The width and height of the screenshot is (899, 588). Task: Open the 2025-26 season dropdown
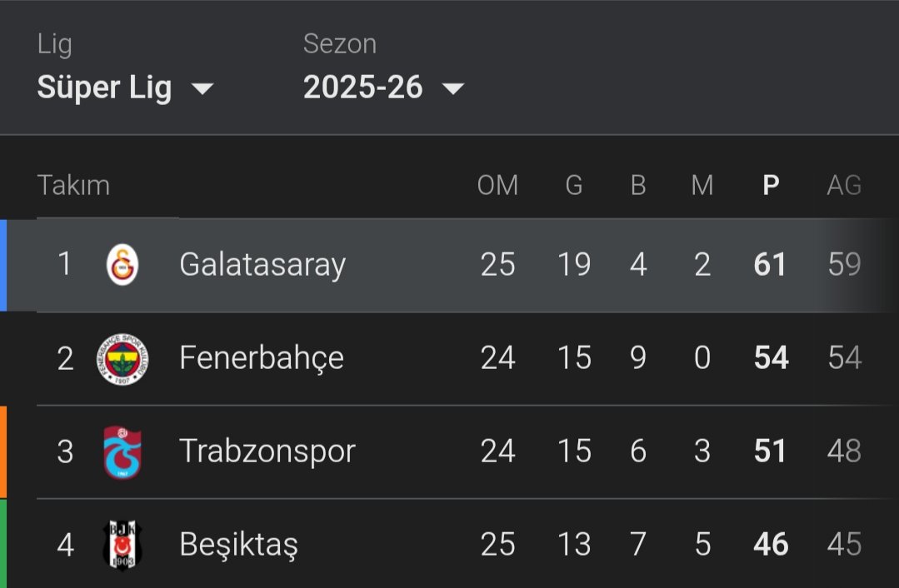pos(383,87)
